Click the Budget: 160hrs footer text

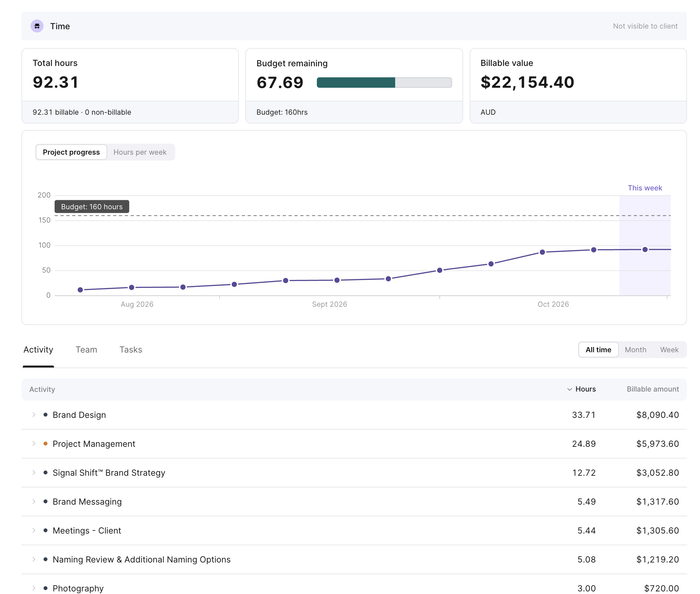click(x=282, y=112)
